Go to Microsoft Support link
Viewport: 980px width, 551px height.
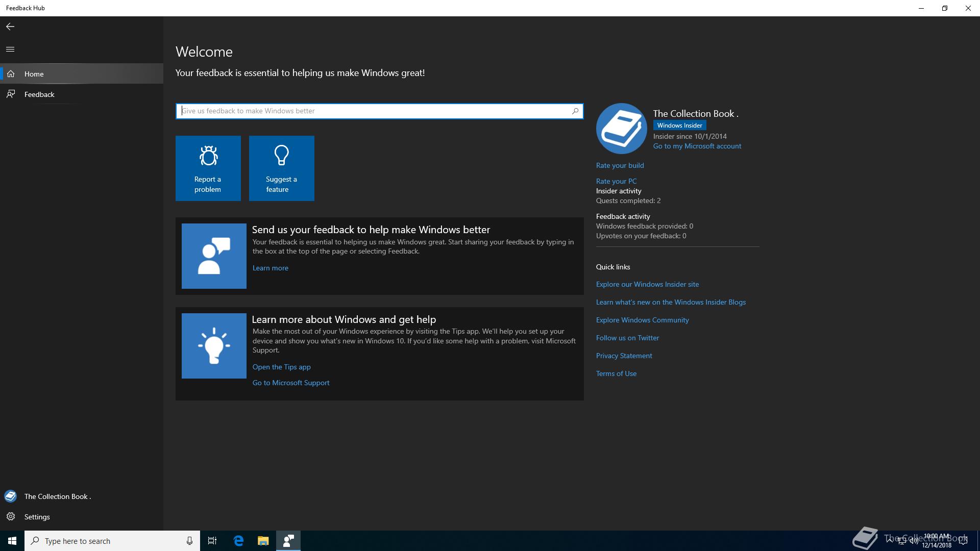(x=291, y=383)
